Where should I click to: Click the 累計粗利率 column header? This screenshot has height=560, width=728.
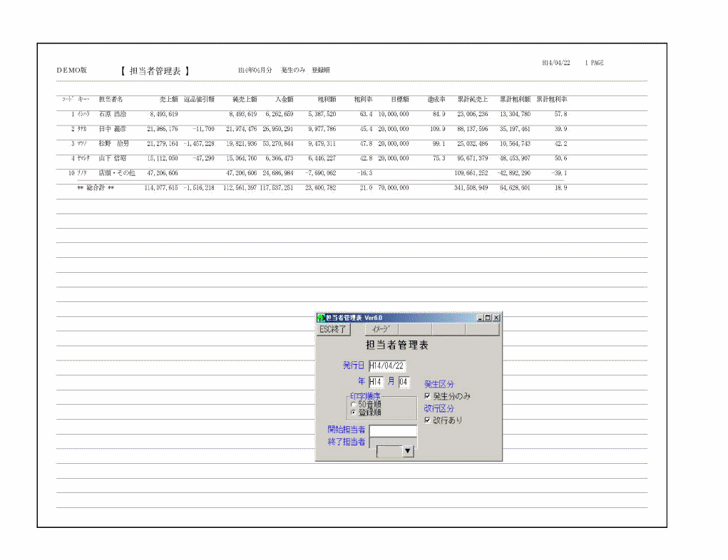click(x=552, y=99)
